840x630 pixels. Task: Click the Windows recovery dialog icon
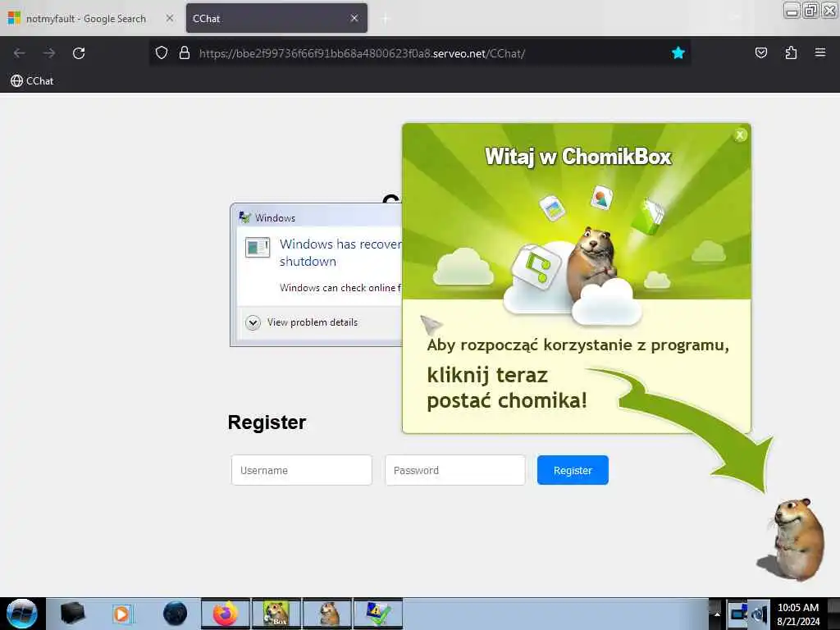point(258,248)
